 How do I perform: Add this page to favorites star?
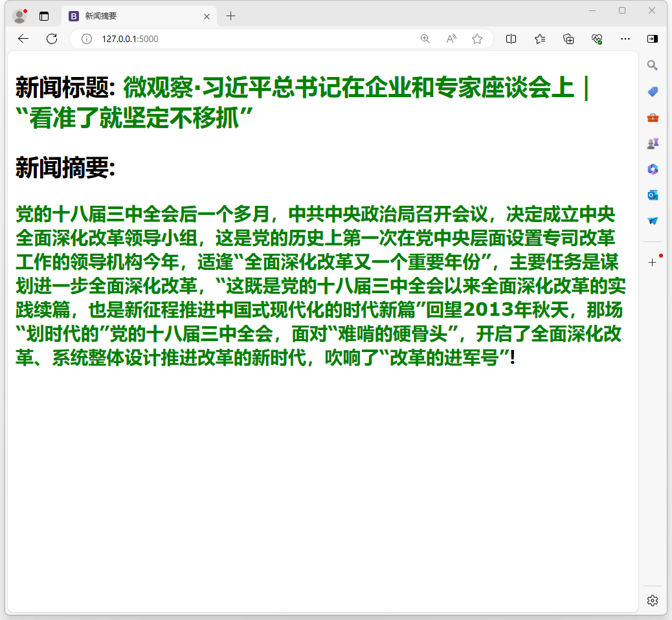point(477,39)
